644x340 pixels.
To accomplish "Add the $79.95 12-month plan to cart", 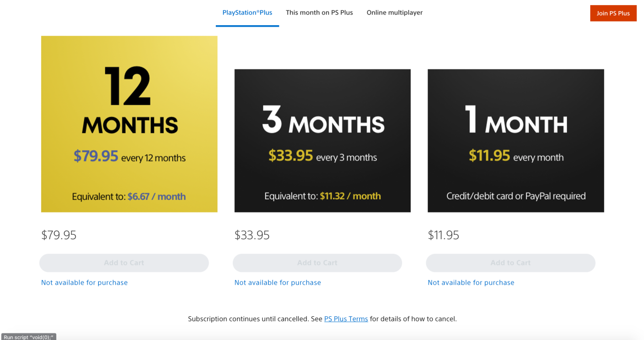I will [x=124, y=263].
